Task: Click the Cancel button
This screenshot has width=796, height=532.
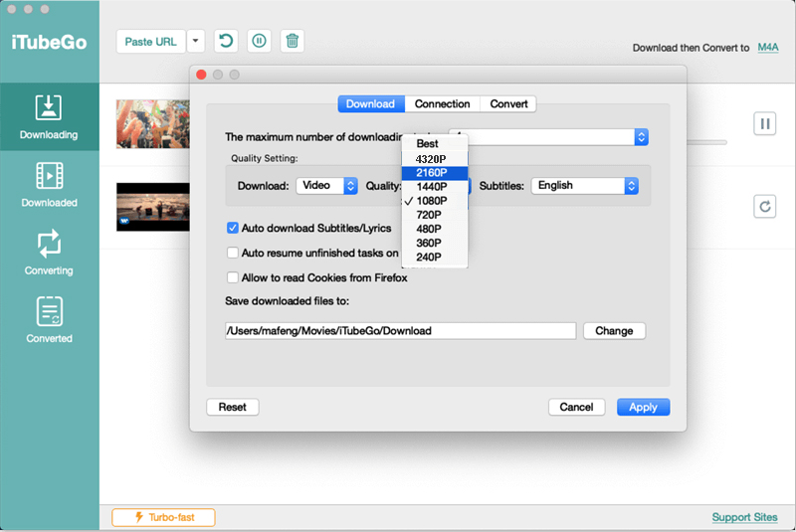Action: tap(577, 408)
